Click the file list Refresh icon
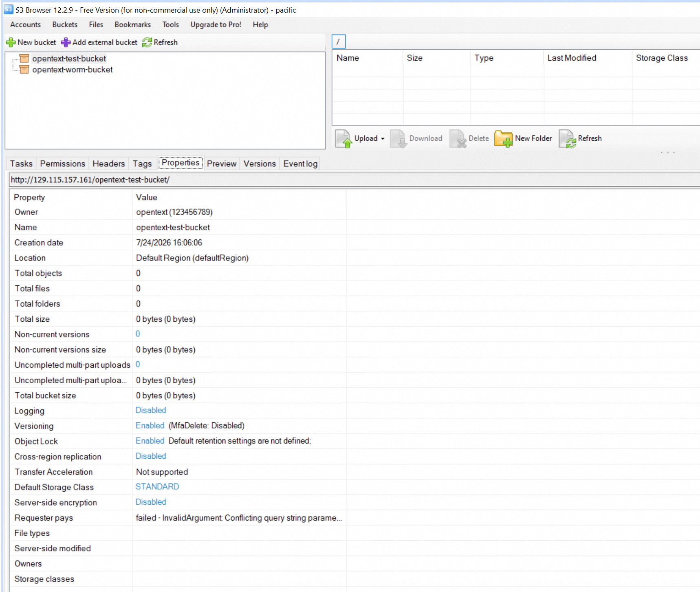Screen dimensions: 700x592 coord(568,139)
